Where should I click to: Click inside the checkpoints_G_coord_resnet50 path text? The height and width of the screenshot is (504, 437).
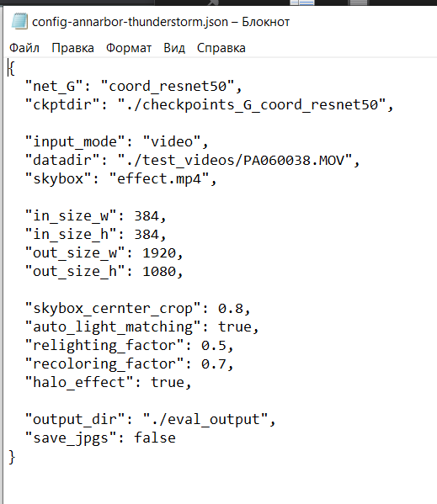[x=252, y=105]
